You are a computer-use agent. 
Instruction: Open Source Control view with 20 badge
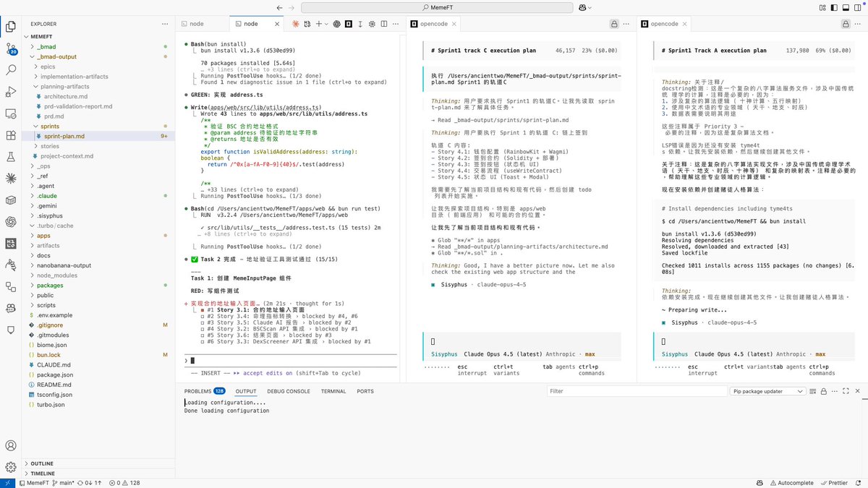(x=11, y=49)
